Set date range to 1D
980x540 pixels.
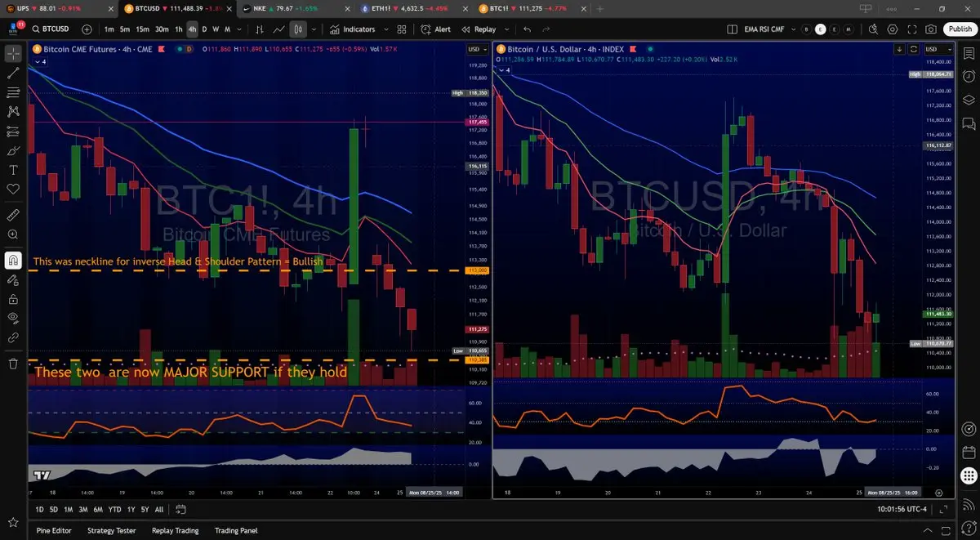point(39,509)
